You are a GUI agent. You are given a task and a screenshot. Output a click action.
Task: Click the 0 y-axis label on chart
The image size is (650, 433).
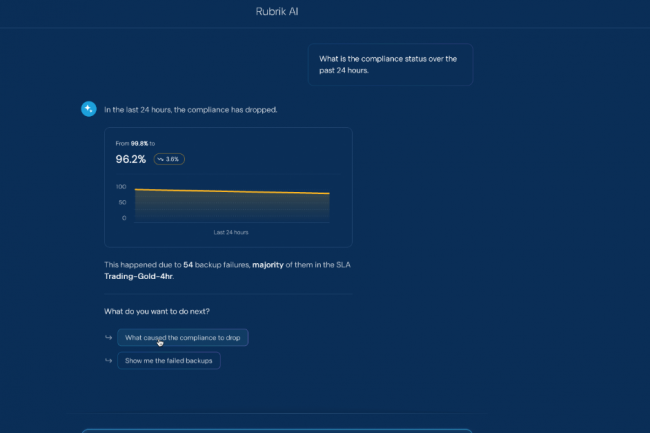124,218
